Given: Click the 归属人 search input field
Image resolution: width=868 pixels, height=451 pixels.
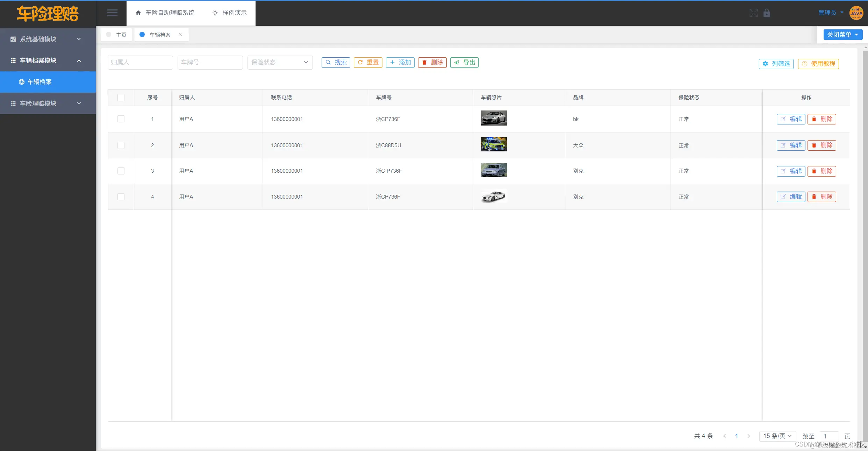Looking at the screenshot, I should point(140,62).
